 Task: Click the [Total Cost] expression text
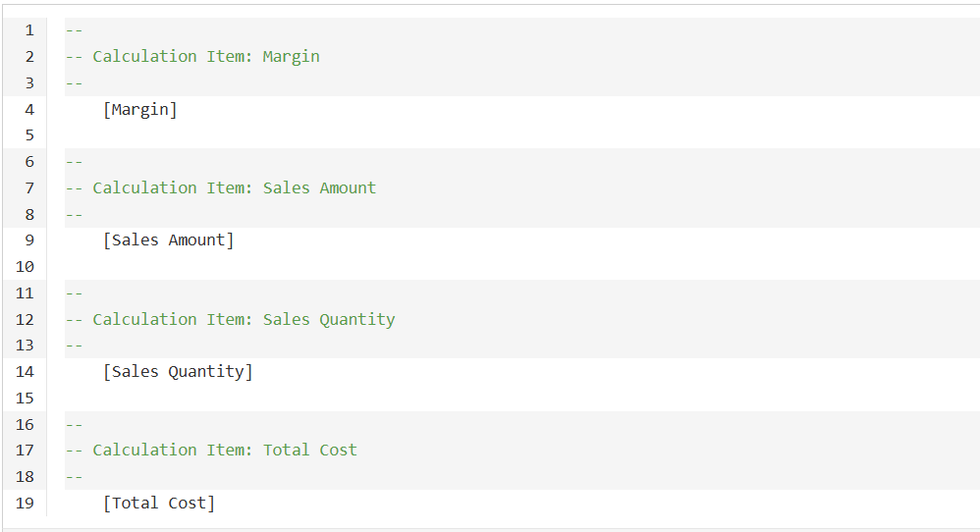(x=159, y=504)
